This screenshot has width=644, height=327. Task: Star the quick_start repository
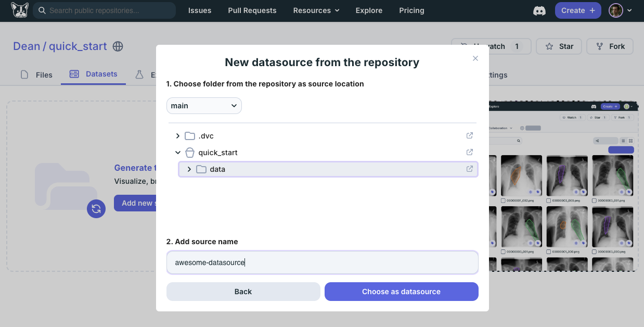[559, 46]
